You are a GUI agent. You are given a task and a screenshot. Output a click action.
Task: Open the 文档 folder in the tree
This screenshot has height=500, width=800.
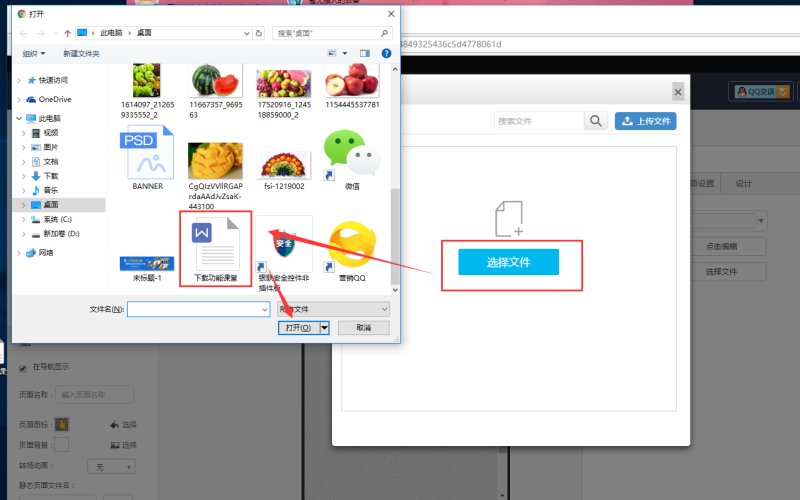51,161
